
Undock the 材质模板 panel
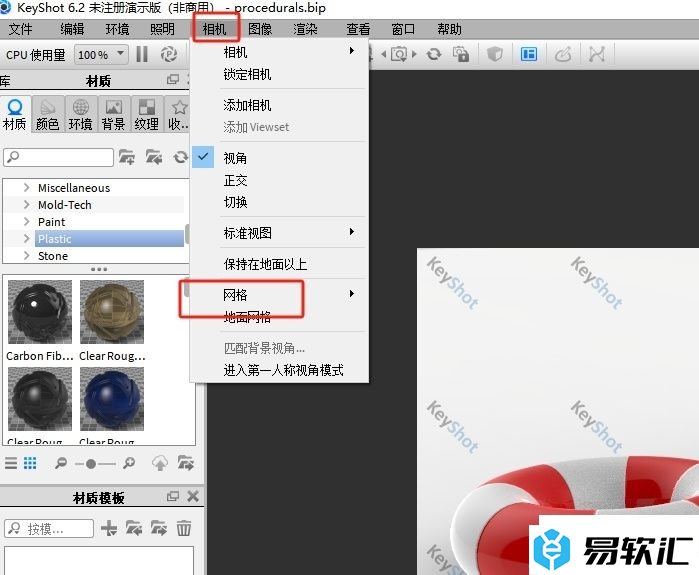[173, 496]
